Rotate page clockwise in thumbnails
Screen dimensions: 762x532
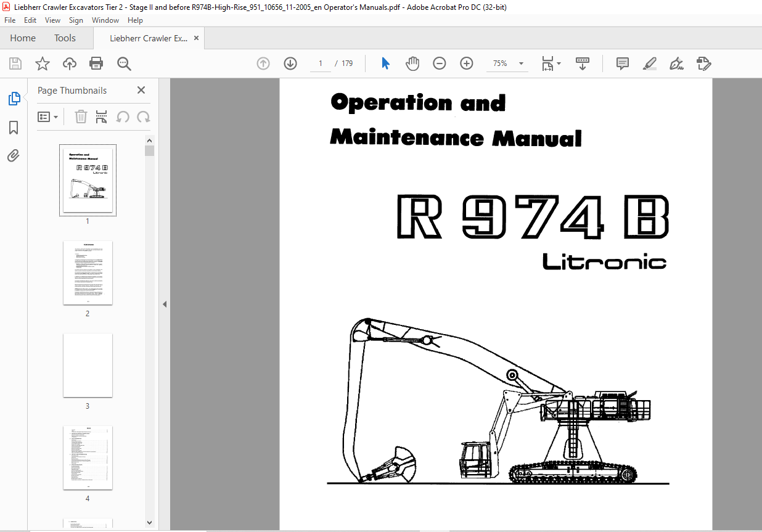(144, 117)
